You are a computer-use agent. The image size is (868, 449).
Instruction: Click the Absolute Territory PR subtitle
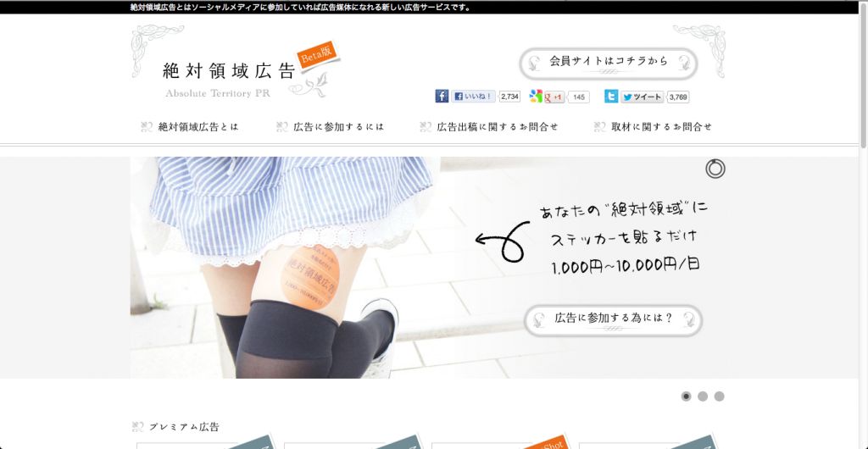(x=218, y=93)
